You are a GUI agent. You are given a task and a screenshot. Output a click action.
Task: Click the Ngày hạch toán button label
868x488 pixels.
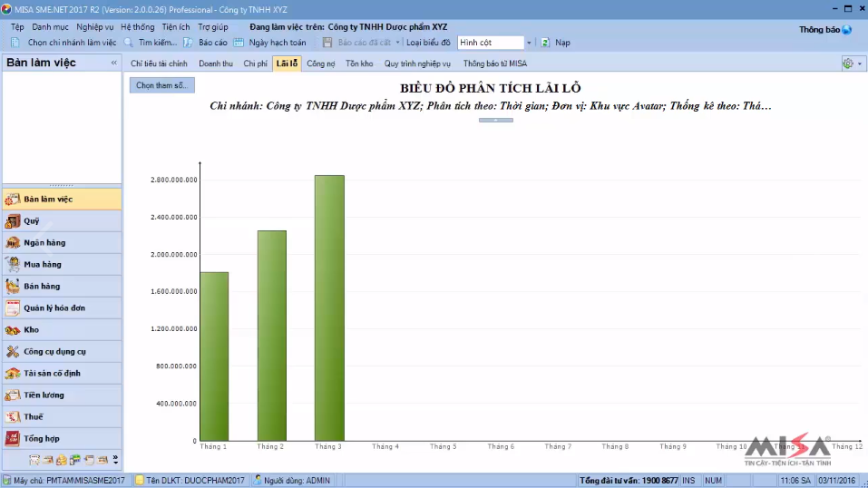coord(278,43)
